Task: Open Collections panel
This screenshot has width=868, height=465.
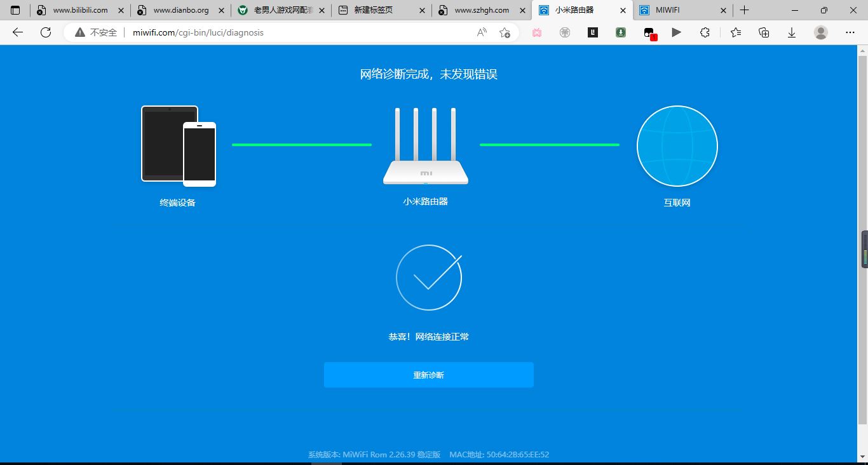Action: [x=764, y=32]
